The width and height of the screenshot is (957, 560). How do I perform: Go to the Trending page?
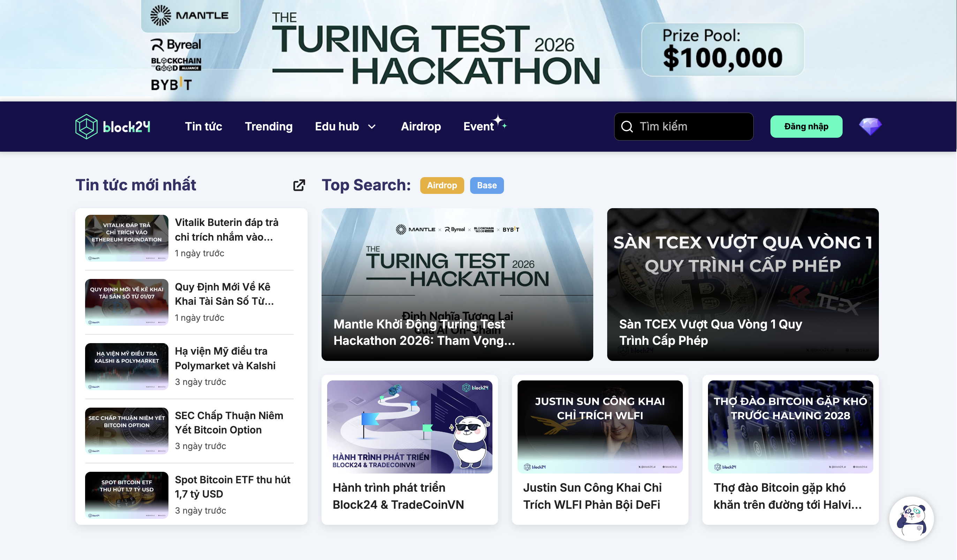pyautogui.click(x=269, y=127)
